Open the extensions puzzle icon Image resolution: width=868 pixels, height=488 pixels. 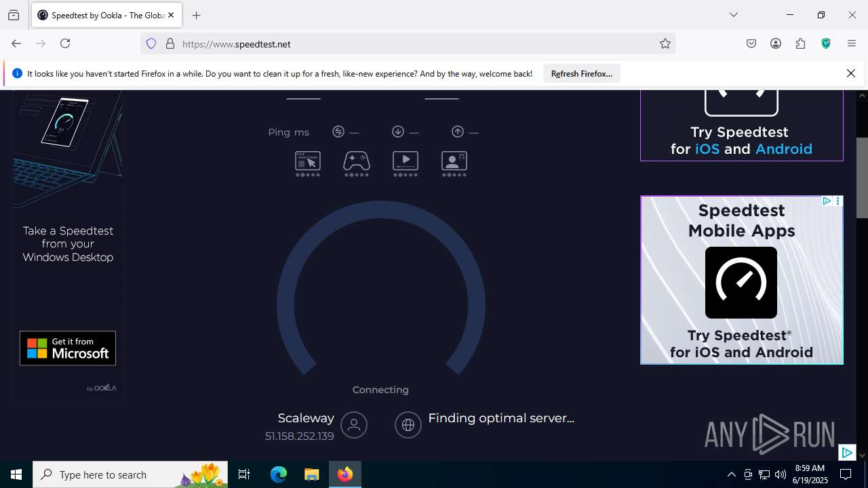coord(801,43)
